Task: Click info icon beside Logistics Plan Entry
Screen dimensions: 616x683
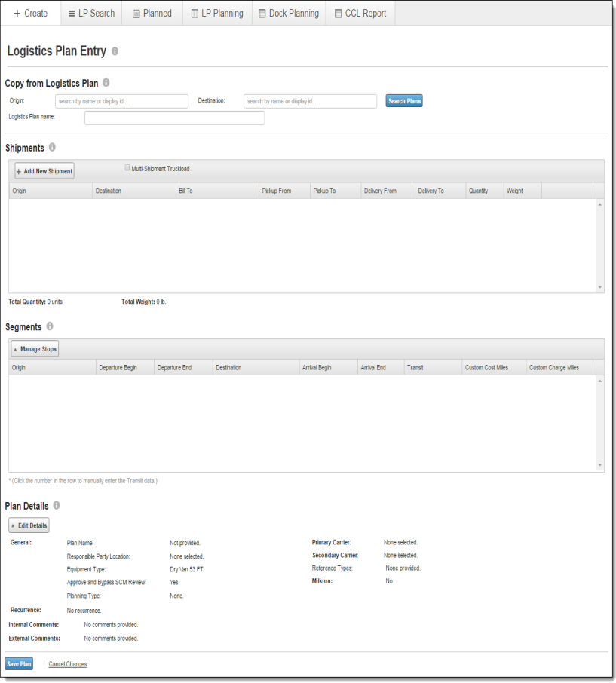Action: coord(115,51)
